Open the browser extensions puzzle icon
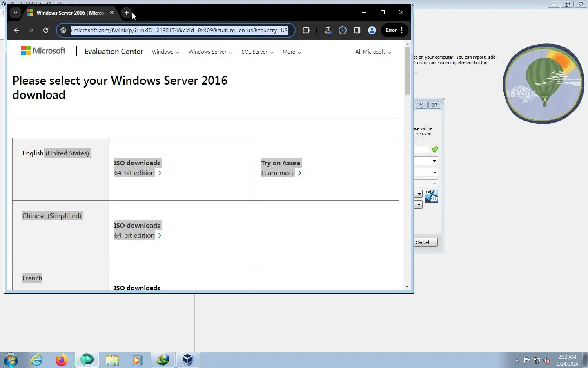The image size is (588, 368). (306, 30)
